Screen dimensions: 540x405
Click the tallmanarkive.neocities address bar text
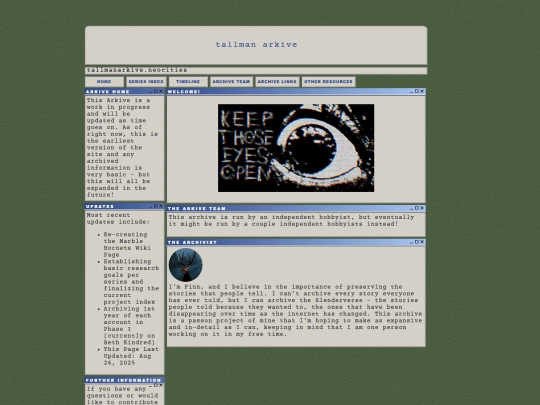(137, 70)
